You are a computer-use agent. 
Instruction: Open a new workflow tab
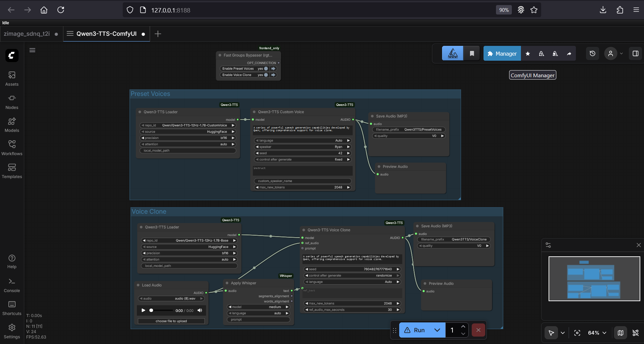point(158,34)
